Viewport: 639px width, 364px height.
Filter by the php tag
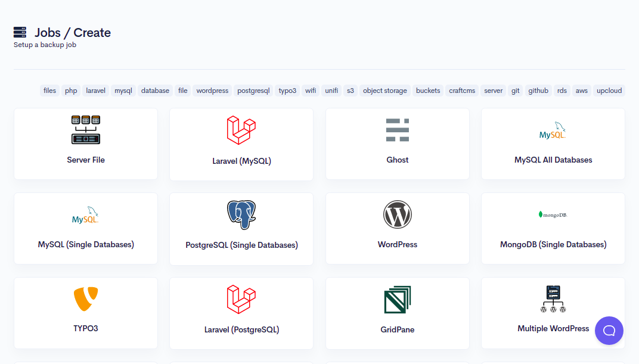tap(71, 91)
